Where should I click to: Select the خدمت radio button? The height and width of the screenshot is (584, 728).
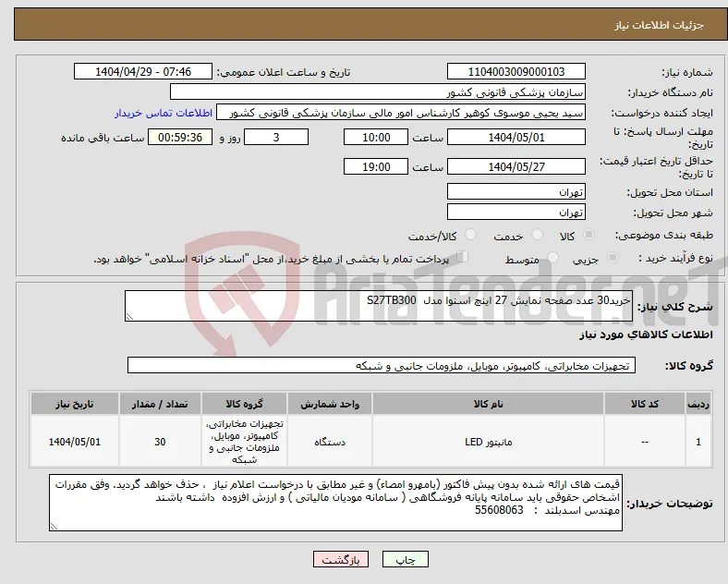[x=537, y=235]
